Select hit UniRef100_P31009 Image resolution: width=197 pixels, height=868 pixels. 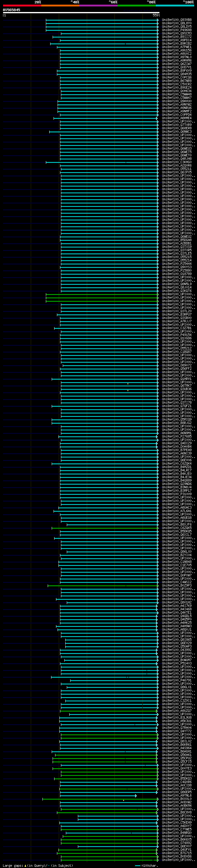[176, 494]
